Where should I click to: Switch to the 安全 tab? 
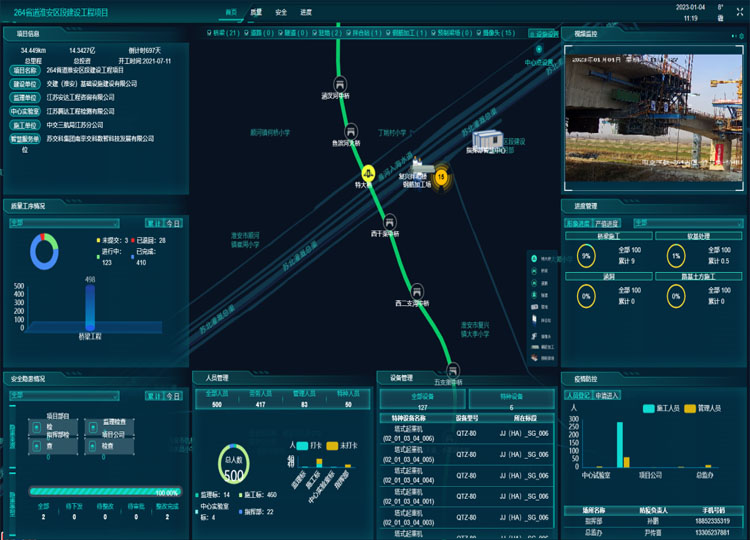281,12
